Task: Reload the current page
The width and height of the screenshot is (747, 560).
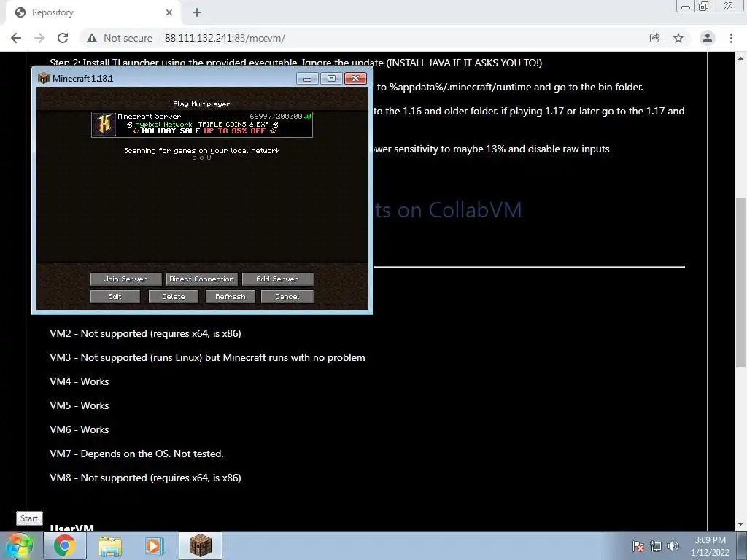Action: [63, 38]
